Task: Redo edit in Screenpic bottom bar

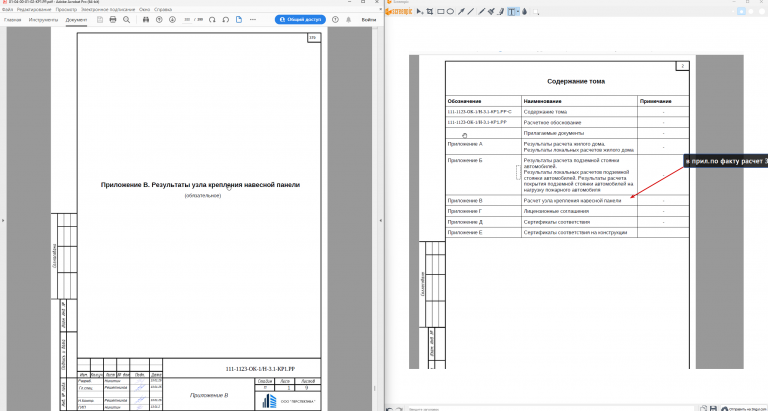Action: pyautogui.click(x=400, y=409)
